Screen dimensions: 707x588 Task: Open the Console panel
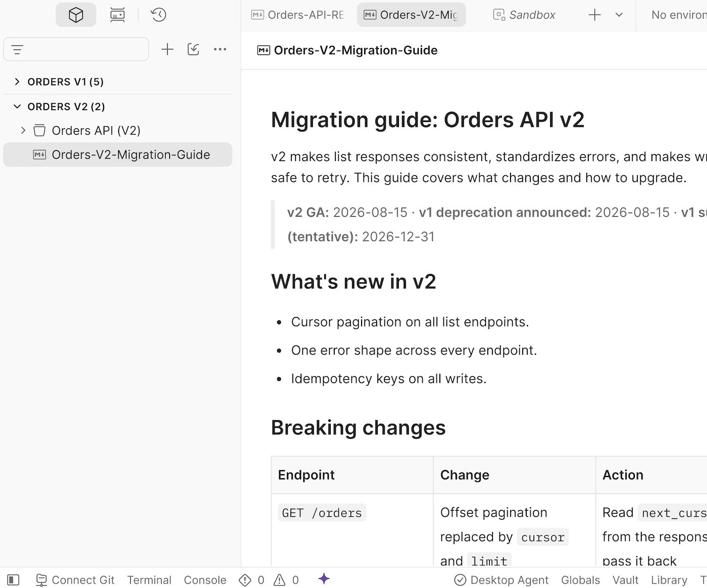click(x=205, y=580)
